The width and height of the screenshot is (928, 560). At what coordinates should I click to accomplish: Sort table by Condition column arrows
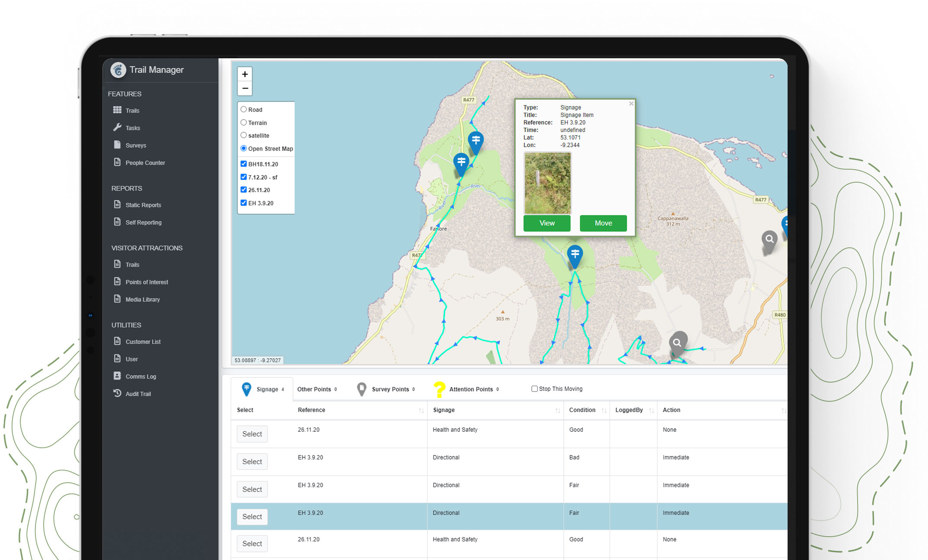coord(604,410)
